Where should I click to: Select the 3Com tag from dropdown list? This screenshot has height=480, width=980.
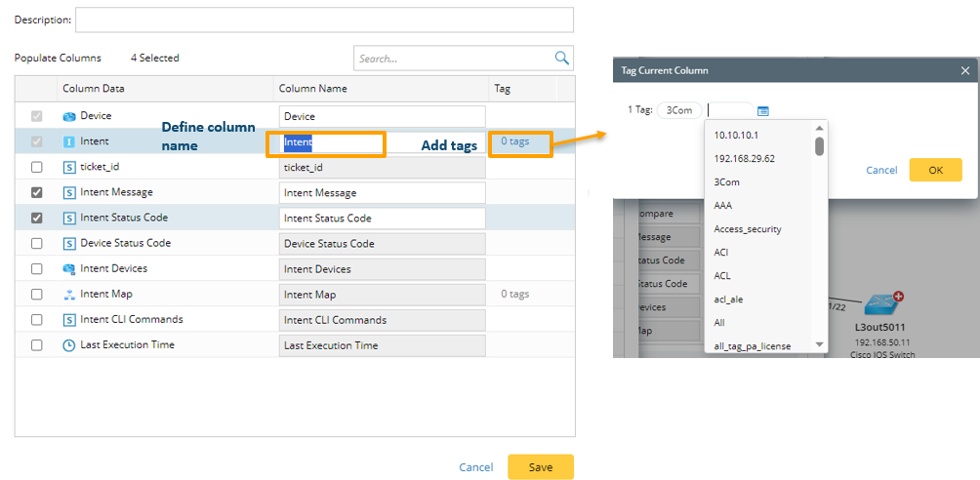tap(727, 182)
